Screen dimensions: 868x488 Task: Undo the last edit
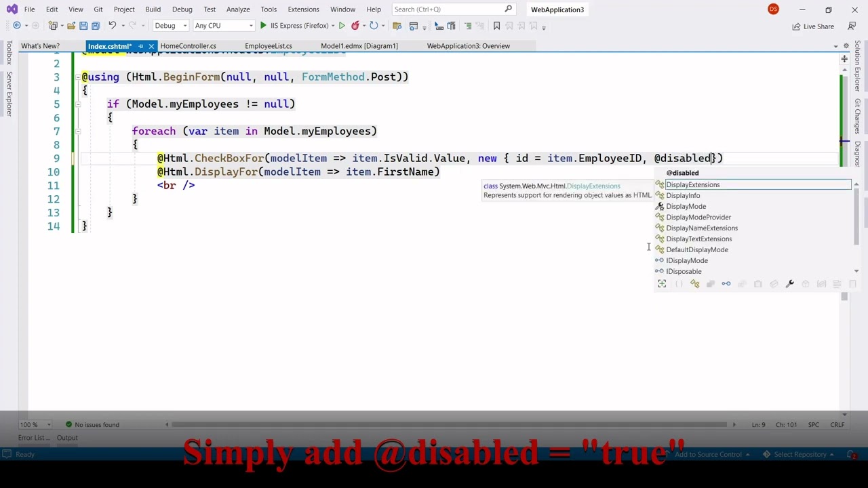(x=113, y=26)
